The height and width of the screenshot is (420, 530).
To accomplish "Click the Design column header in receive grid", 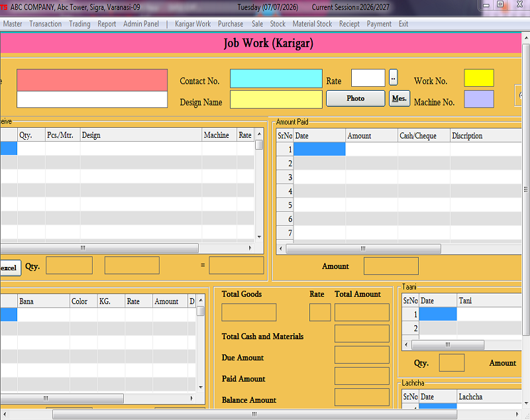I will click(x=141, y=135).
